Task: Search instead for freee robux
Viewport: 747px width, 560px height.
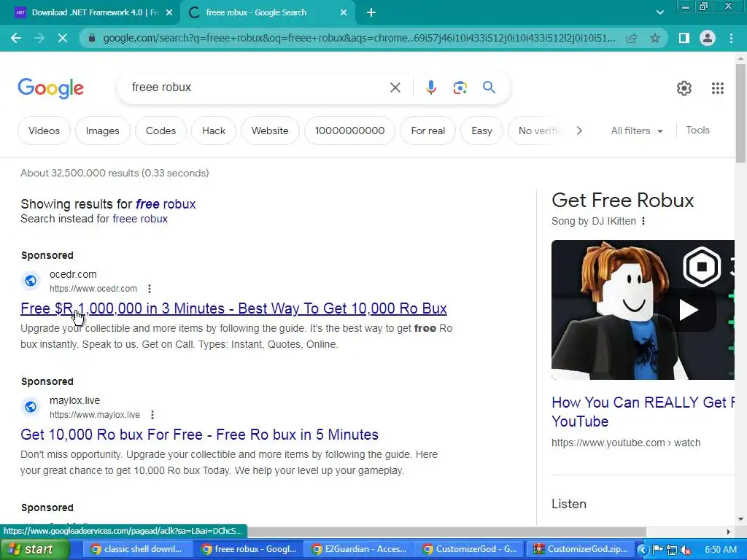Action: tap(140, 219)
